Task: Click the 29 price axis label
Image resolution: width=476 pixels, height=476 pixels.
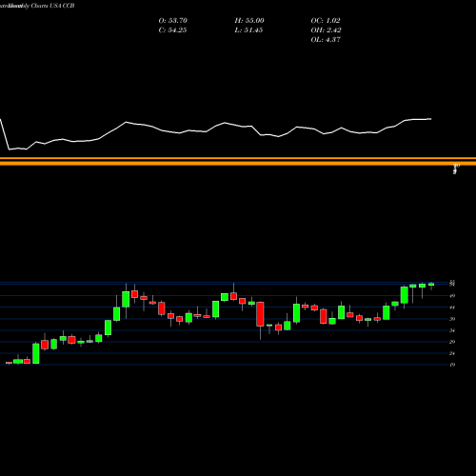Action: pyautogui.click(x=452, y=342)
